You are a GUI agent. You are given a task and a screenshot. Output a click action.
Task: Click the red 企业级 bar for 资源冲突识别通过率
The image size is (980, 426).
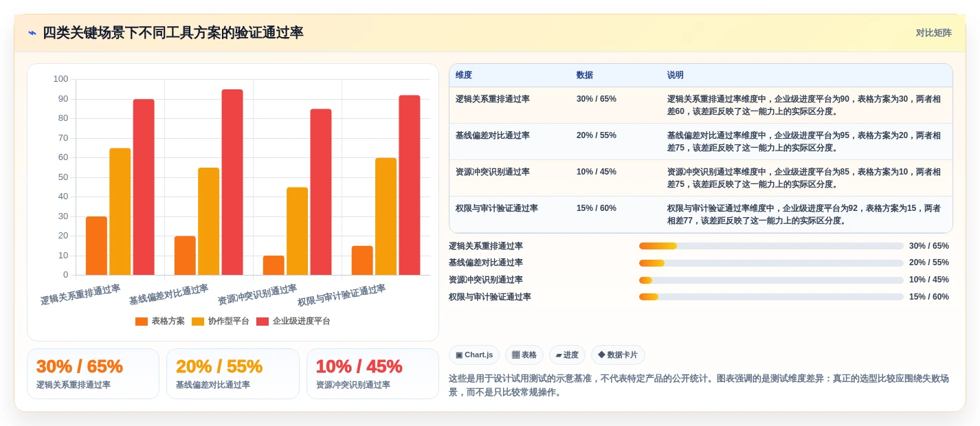[x=321, y=192]
